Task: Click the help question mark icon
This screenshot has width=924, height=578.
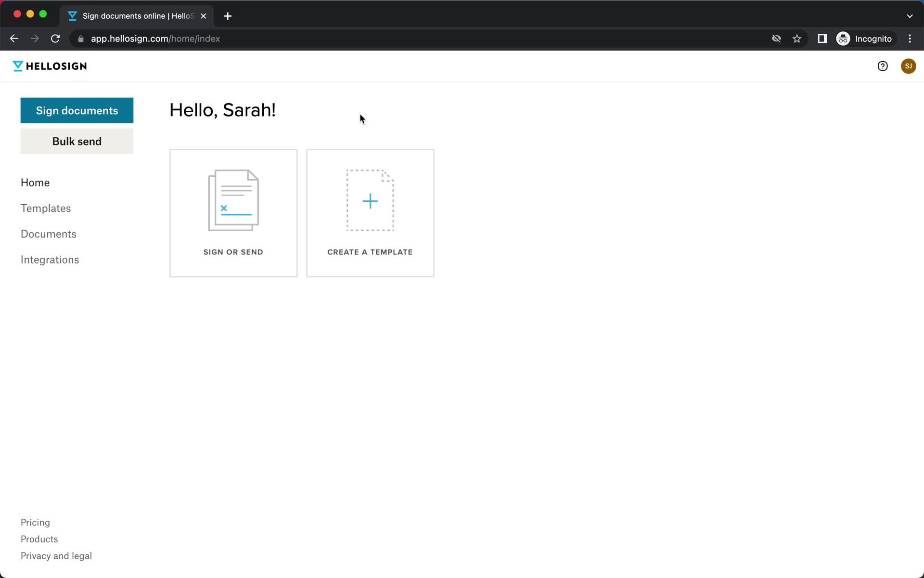Action: tap(883, 66)
